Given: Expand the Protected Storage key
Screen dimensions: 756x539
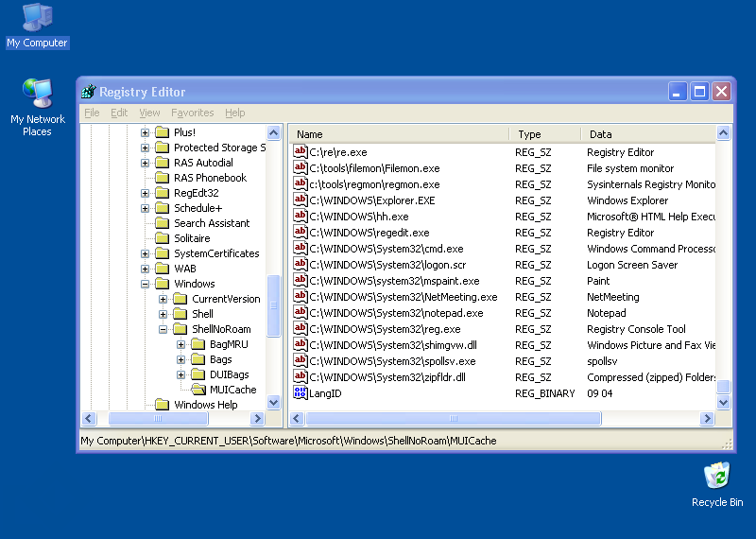Looking at the screenshot, I should coord(145,148).
